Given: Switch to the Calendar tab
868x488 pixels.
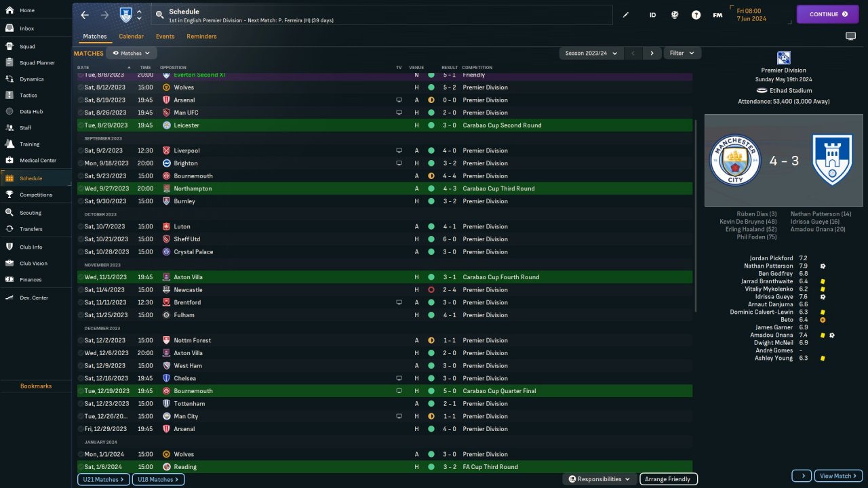Looking at the screenshot, I should [131, 37].
